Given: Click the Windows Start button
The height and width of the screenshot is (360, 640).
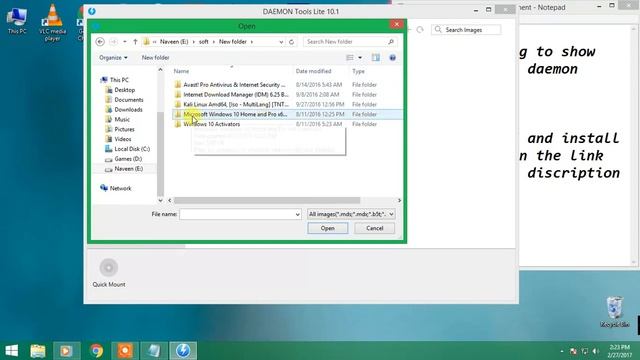Looking at the screenshot, I should click(11, 351).
